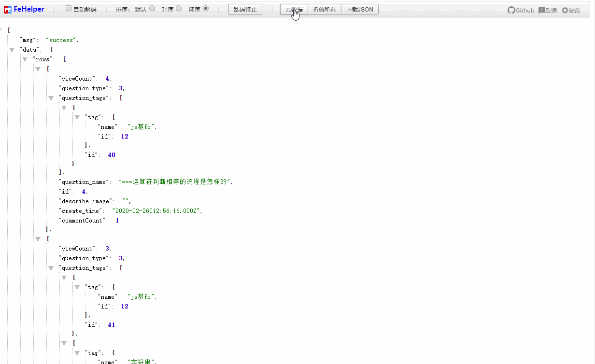Click the 元数据 button
595x364 pixels.
(x=294, y=10)
